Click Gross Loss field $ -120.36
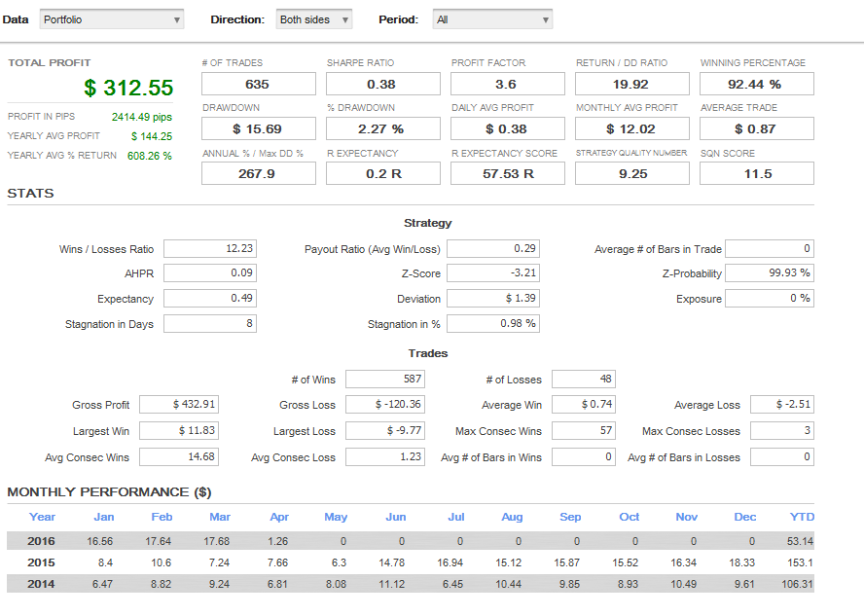This screenshot has height=616, width=864. (385, 405)
